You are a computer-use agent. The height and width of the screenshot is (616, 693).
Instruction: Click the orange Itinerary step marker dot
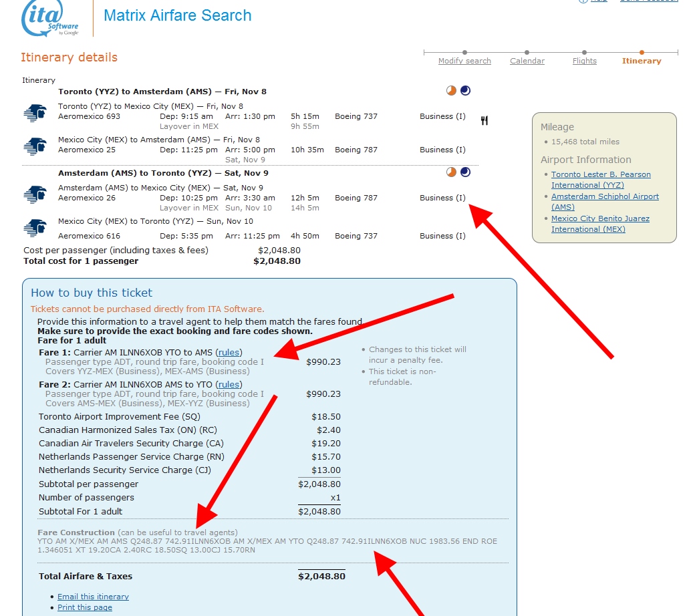641,51
